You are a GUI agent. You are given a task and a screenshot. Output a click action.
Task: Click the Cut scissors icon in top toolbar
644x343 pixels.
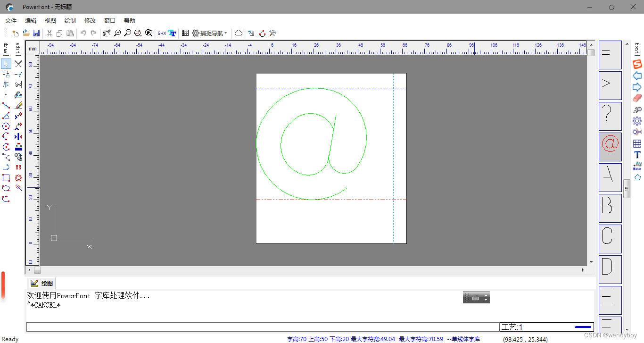[49, 33]
